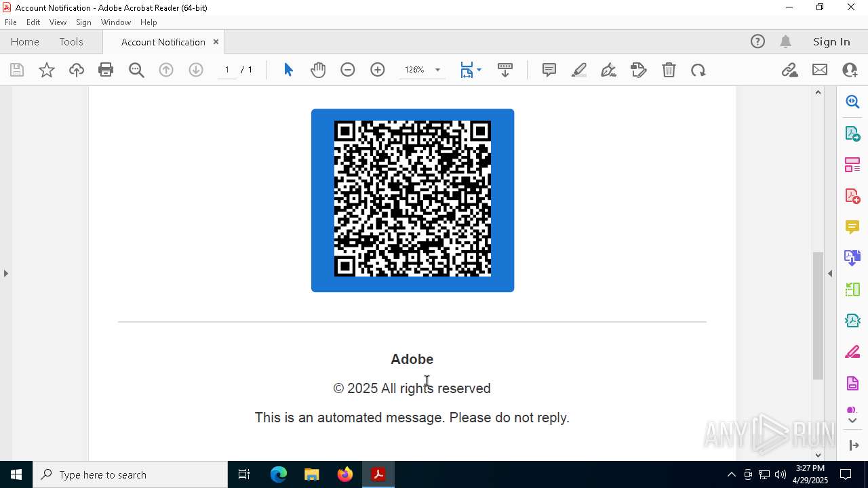Open the zoom level dropdown arrow
Viewport: 868px width, 488px height.
point(437,70)
